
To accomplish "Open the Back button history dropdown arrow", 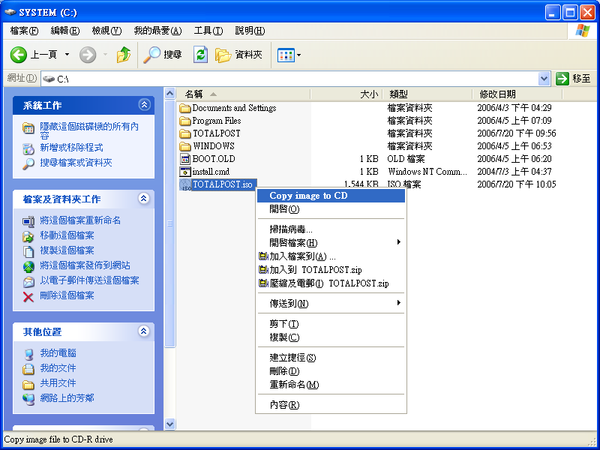I will 67,55.
